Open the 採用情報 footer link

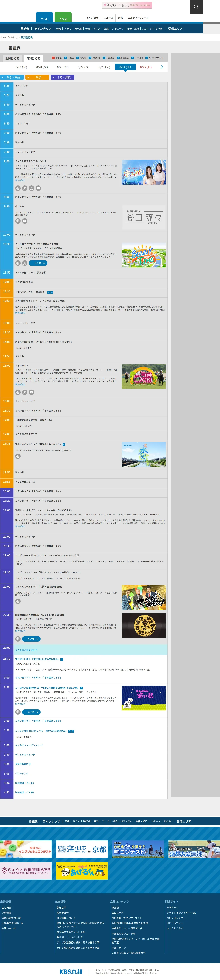pos(6,913)
